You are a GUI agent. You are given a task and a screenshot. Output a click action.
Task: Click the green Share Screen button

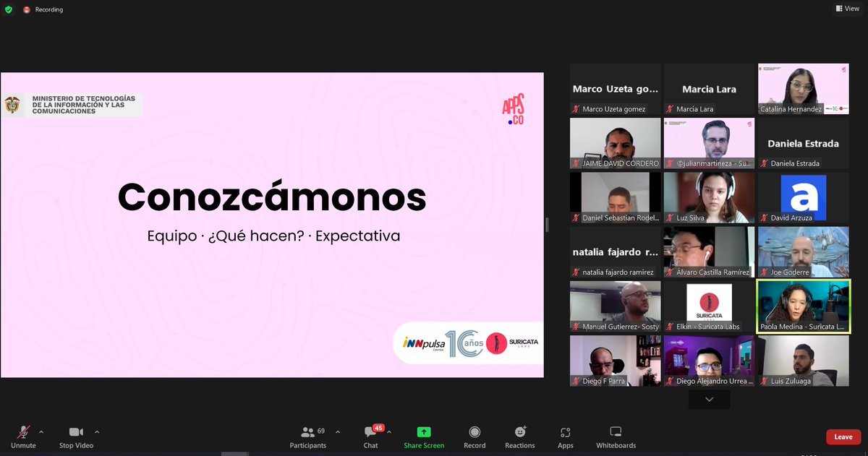(x=424, y=437)
